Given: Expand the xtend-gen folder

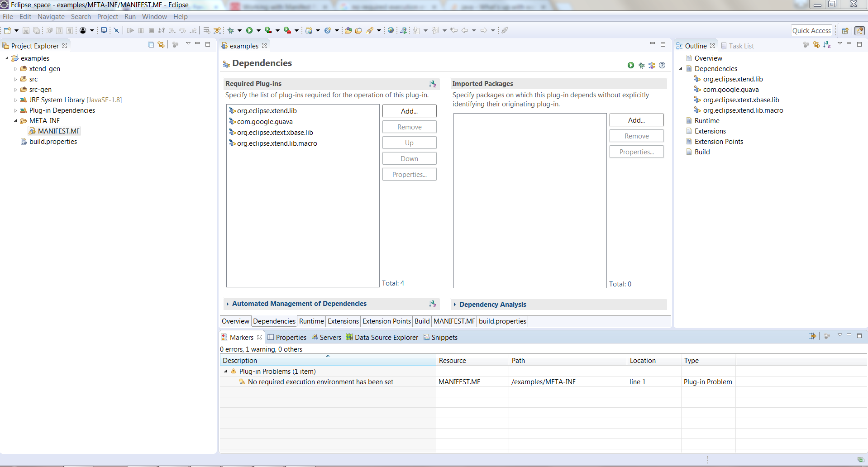Looking at the screenshot, I should coord(15,69).
